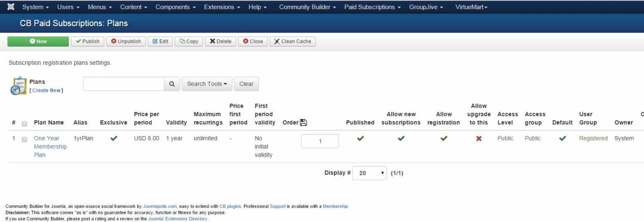Viewport: 644px width, 222px height.
Task: Click the Copy toolbar button
Action: pyautogui.click(x=189, y=41)
